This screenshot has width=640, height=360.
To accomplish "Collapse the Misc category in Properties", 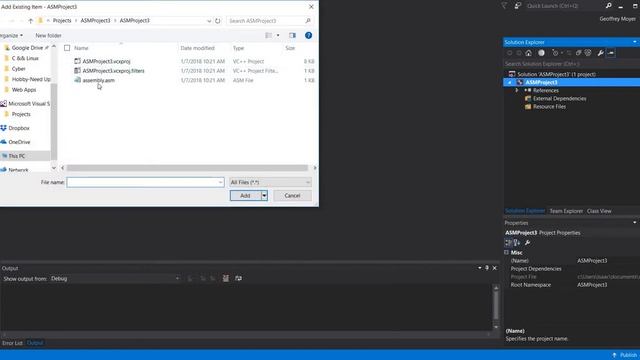I will pos(507,253).
